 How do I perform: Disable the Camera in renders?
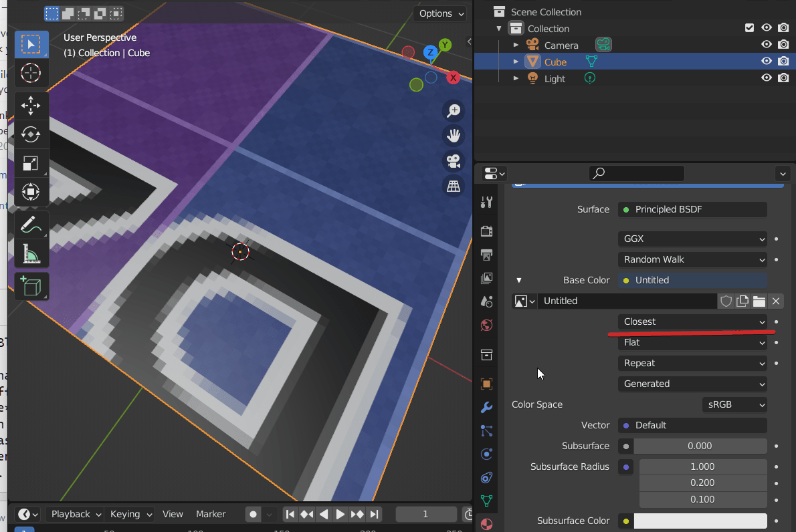783,44
